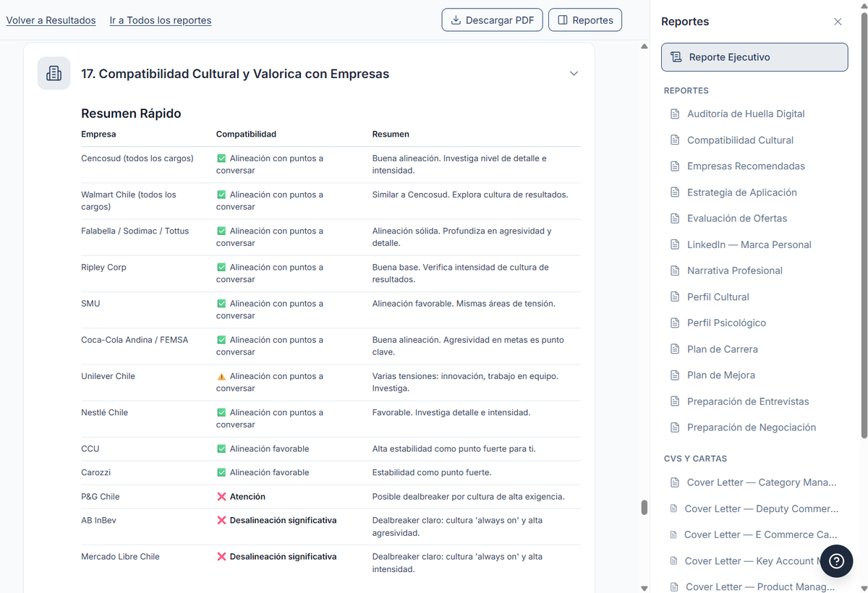The width and height of the screenshot is (868, 593).
Task: Open LinkedIn — Marca Personal report
Action: [x=749, y=244]
